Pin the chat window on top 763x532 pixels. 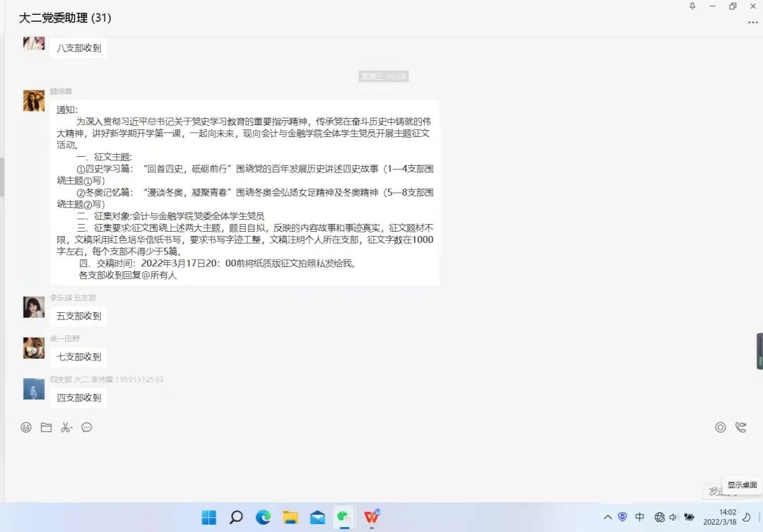tap(692, 6)
